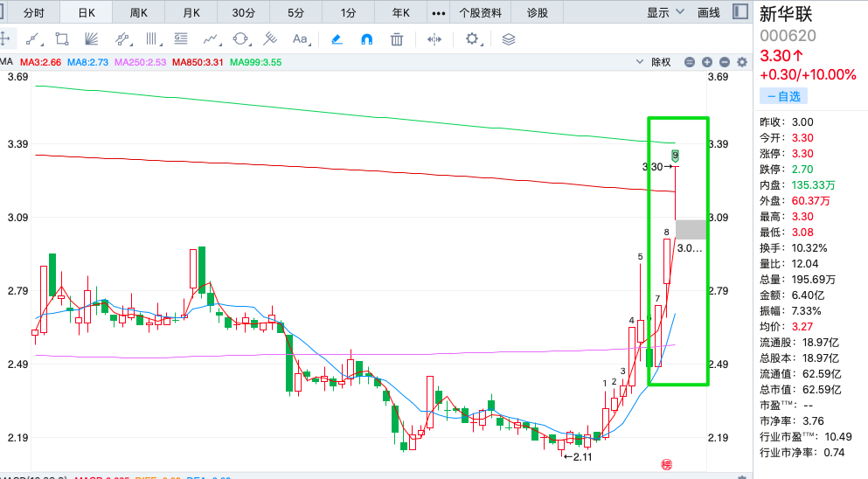Click the red circular badge below chart
The height and width of the screenshot is (479, 868).
pos(666,465)
